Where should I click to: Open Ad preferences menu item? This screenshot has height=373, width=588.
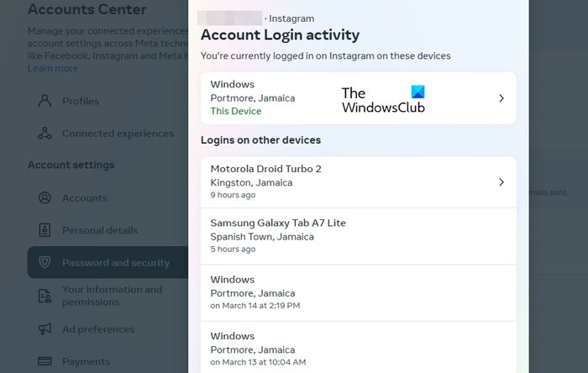click(x=97, y=329)
